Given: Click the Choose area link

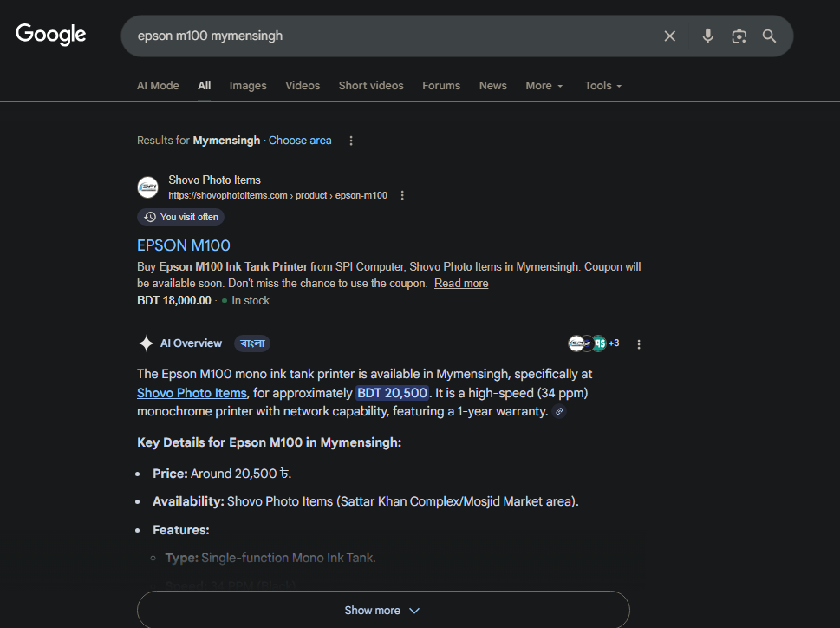Looking at the screenshot, I should pyautogui.click(x=300, y=141).
